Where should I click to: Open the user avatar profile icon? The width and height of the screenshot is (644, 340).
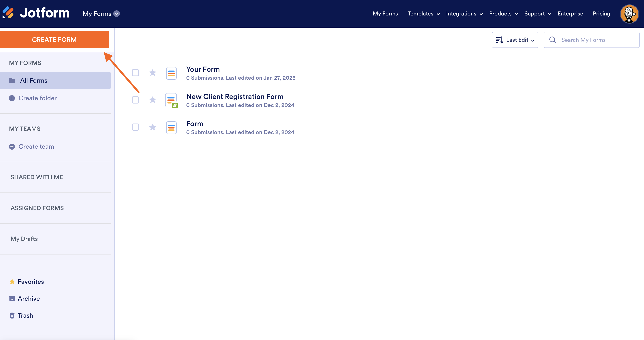(629, 14)
